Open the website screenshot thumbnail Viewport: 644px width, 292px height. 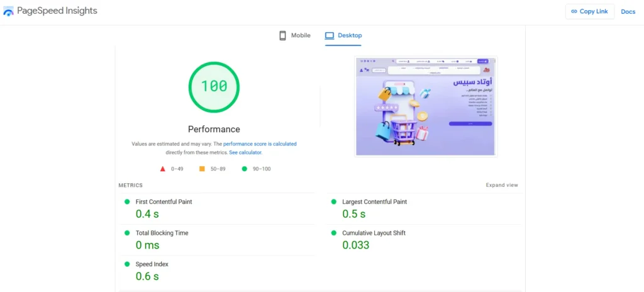426,106
